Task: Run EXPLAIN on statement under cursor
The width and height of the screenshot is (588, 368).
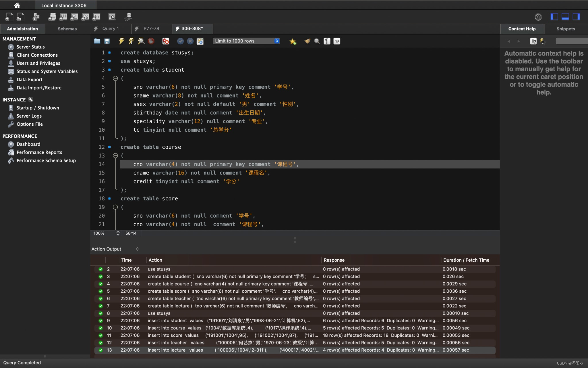Action: coord(141,41)
